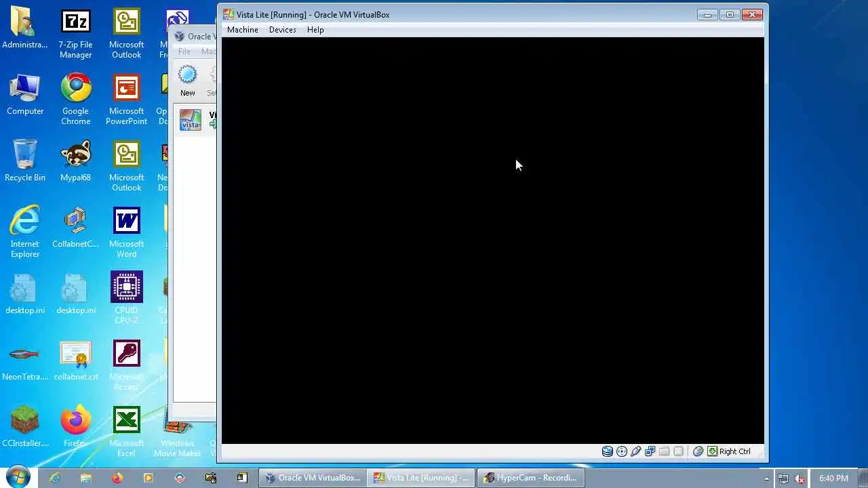Select the Vista VM entry in Manager list
Image resolution: width=868 pixels, height=488 pixels.
[x=195, y=120]
